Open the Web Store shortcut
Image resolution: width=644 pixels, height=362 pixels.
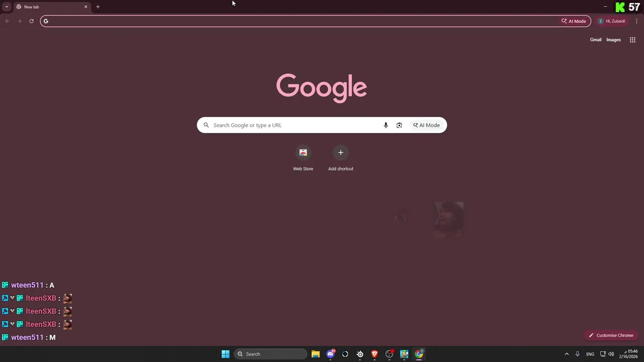pyautogui.click(x=303, y=158)
